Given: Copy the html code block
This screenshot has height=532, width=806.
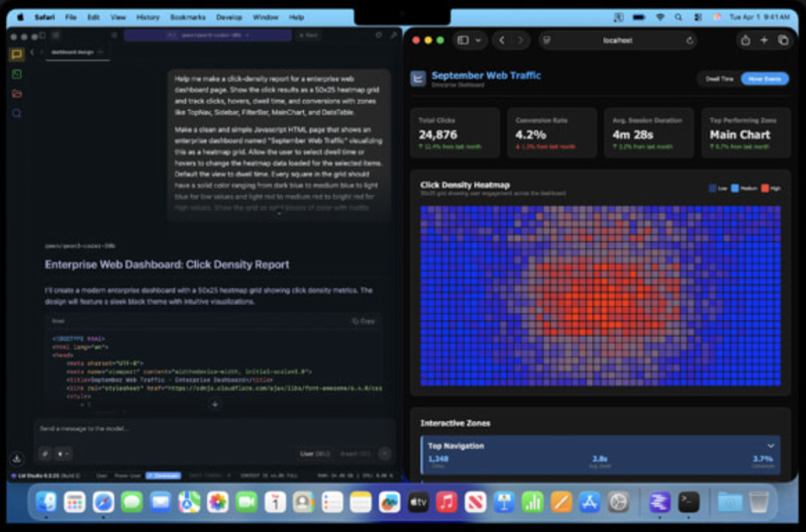Looking at the screenshot, I should click(363, 321).
